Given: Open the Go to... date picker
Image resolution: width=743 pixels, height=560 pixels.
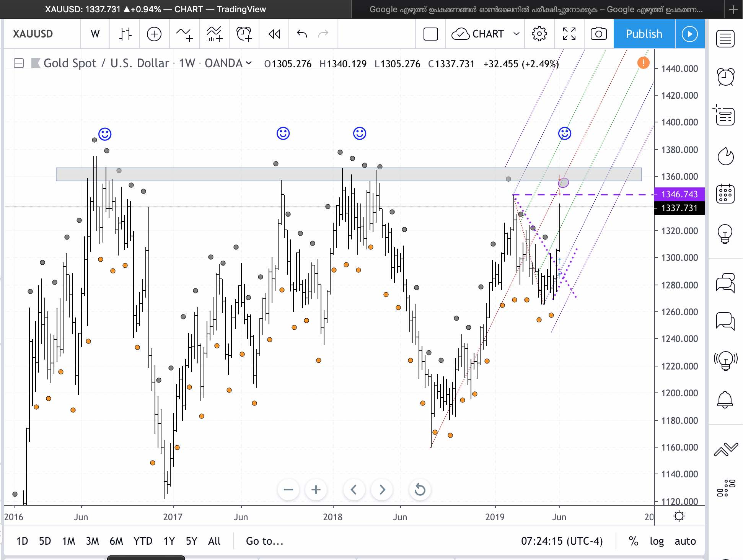Looking at the screenshot, I should 264,541.
